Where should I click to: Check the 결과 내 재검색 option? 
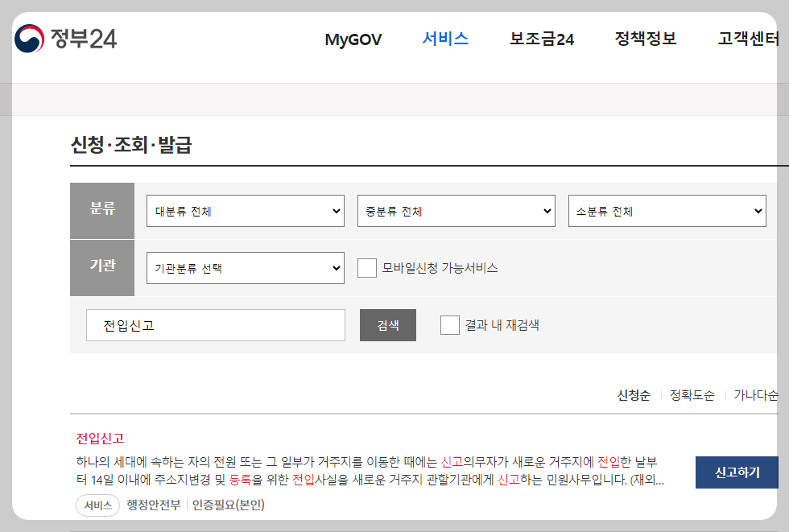point(449,324)
